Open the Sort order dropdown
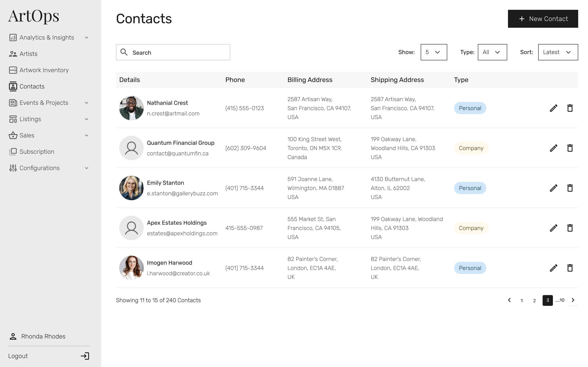The height and width of the screenshot is (367, 588). click(x=558, y=52)
